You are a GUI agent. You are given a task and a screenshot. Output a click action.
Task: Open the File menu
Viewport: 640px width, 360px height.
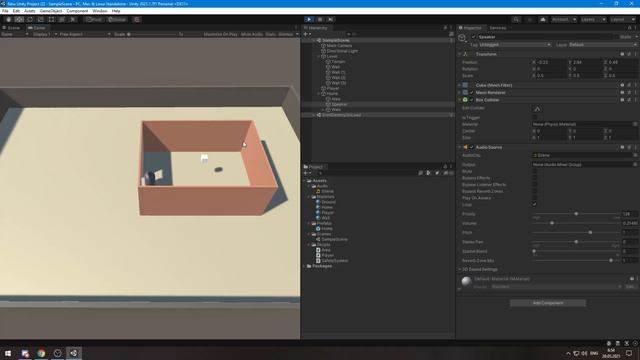[5, 11]
